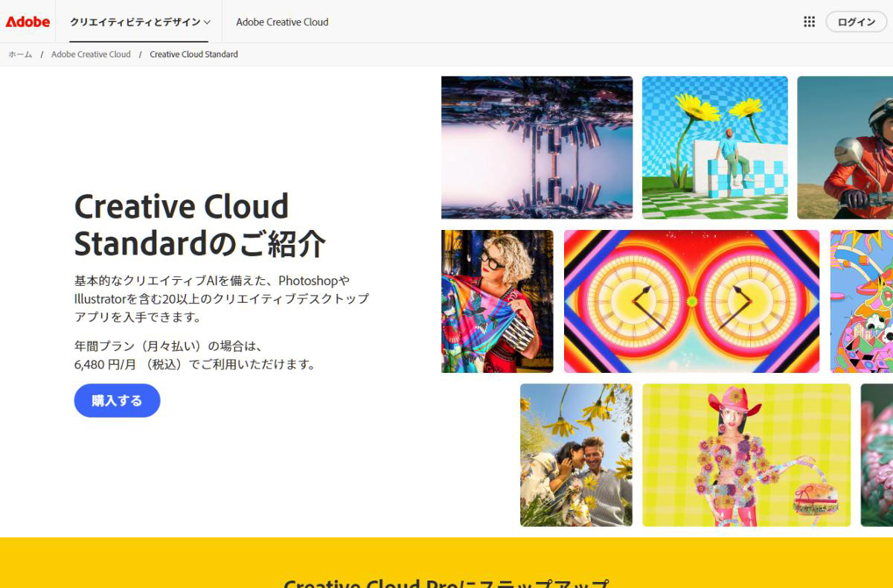Click the Adobe logo
Viewport: 893px width, 588px height.
click(28, 22)
